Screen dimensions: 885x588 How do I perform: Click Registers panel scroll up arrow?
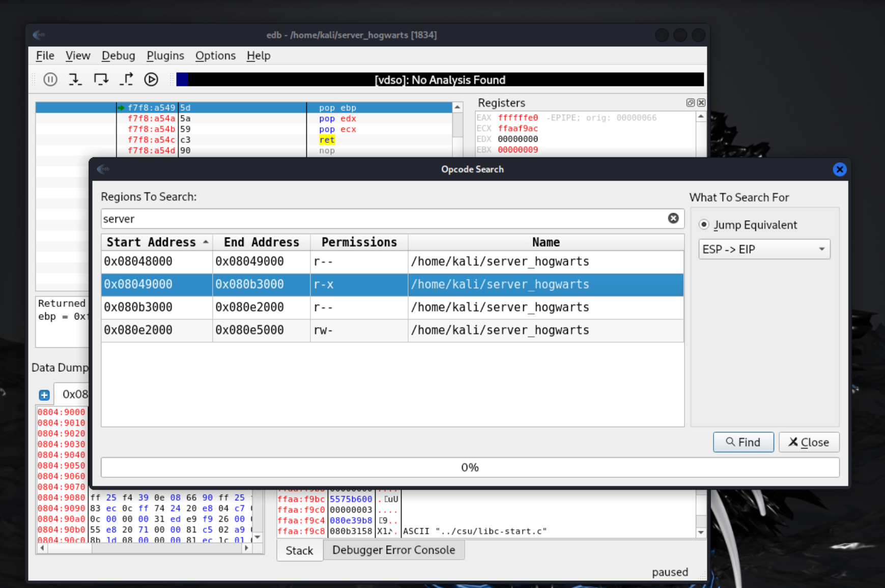(x=701, y=116)
